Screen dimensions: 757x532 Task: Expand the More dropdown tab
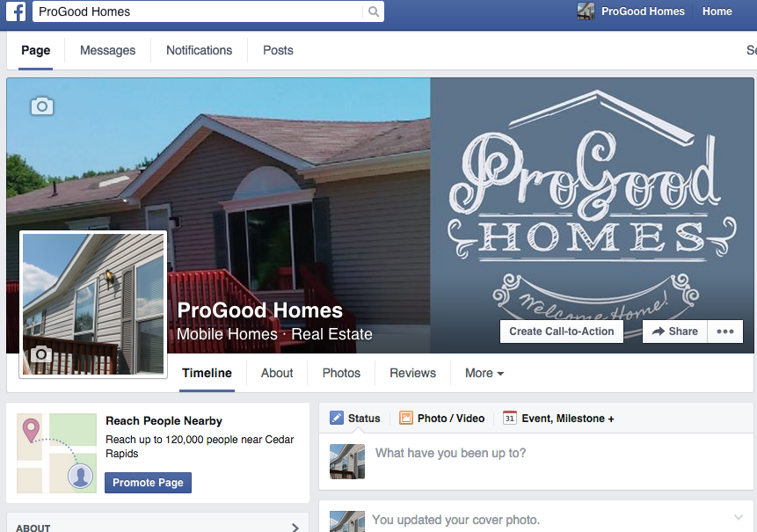(484, 373)
